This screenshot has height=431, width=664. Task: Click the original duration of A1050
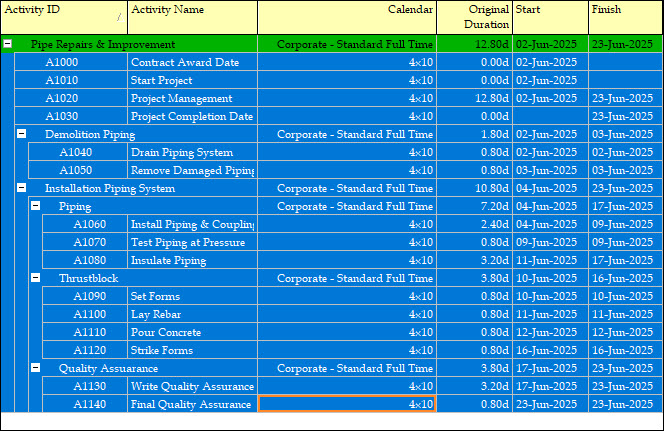pyautogui.click(x=474, y=170)
